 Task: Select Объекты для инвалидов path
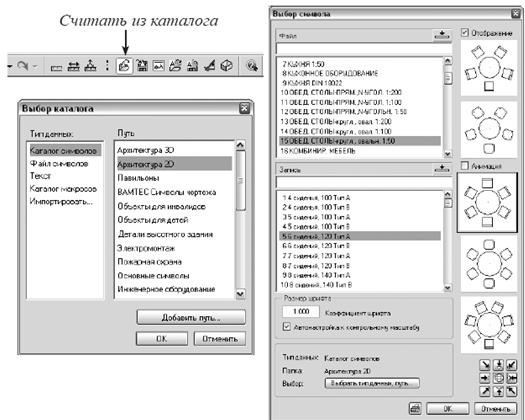161,206
